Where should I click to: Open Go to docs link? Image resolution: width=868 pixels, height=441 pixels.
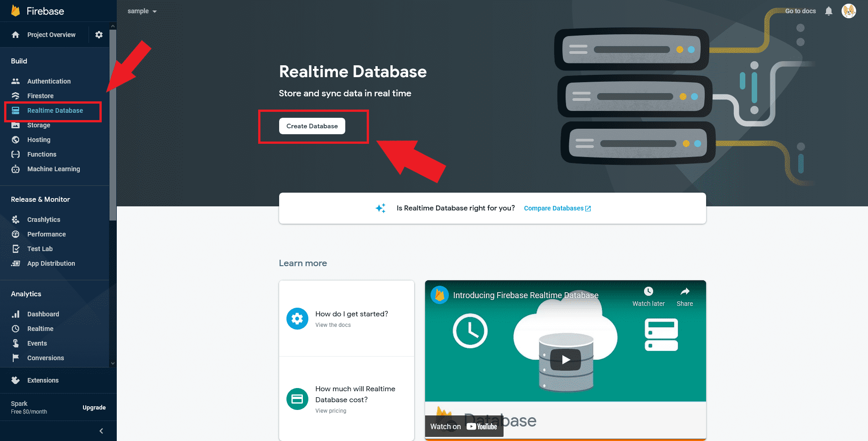[x=800, y=11]
